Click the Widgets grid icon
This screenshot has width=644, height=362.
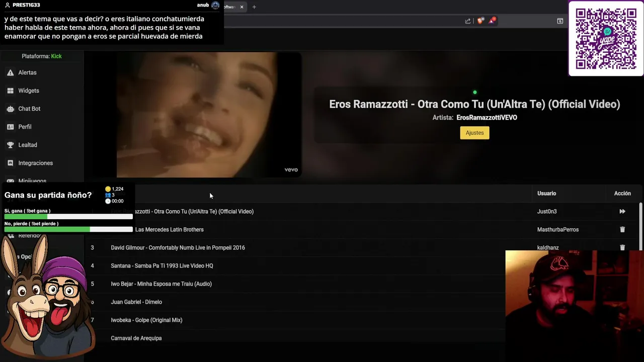(10, 90)
